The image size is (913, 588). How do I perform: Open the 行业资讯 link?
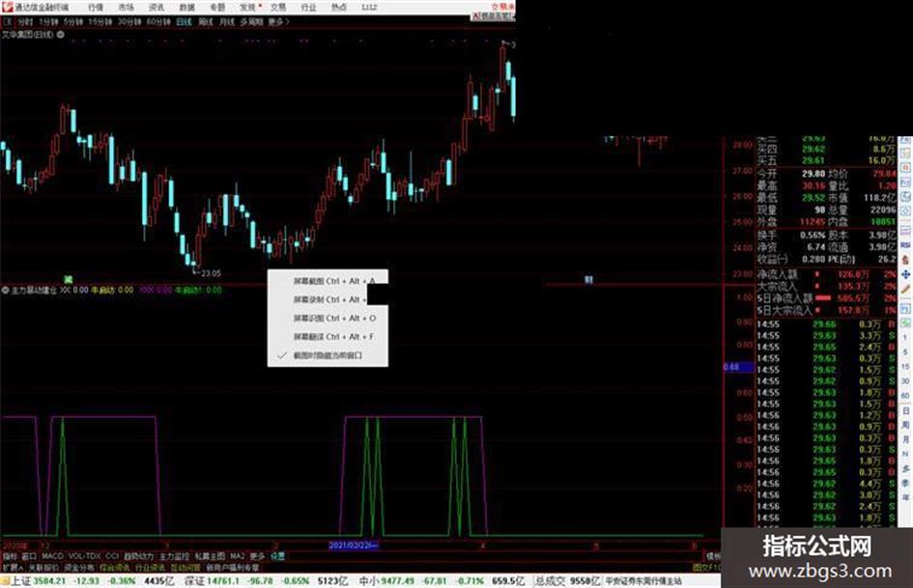[x=150, y=567]
